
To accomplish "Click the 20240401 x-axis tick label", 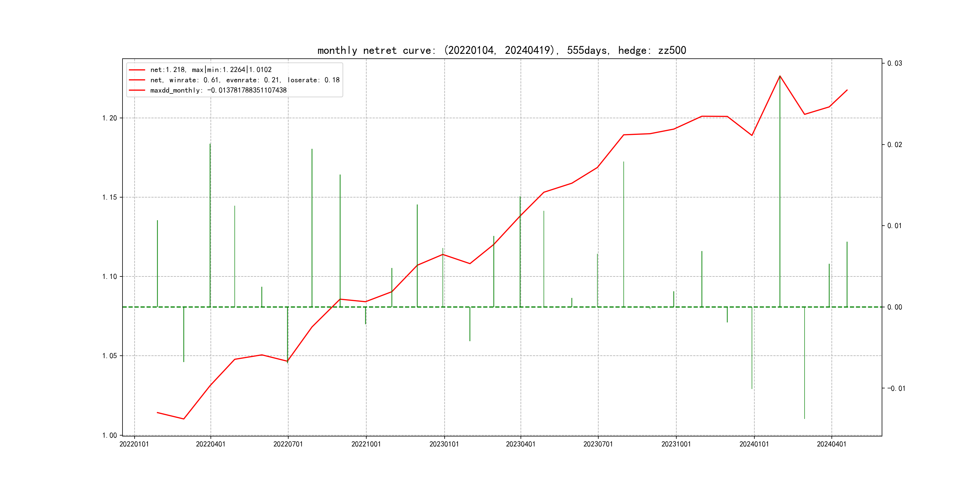I will tap(831, 444).
